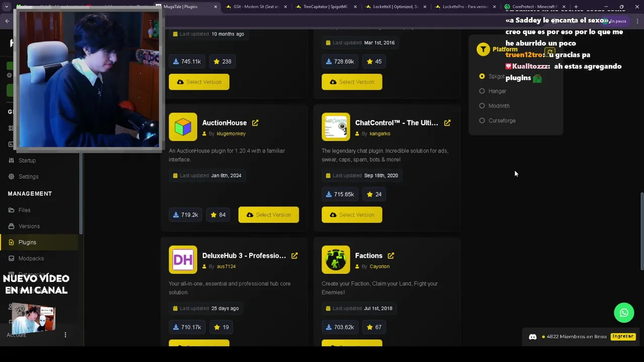Image resolution: width=644 pixels, height=362 pixels.
Task: Click '25 days ago' last updated text
Action: point(225,308)
